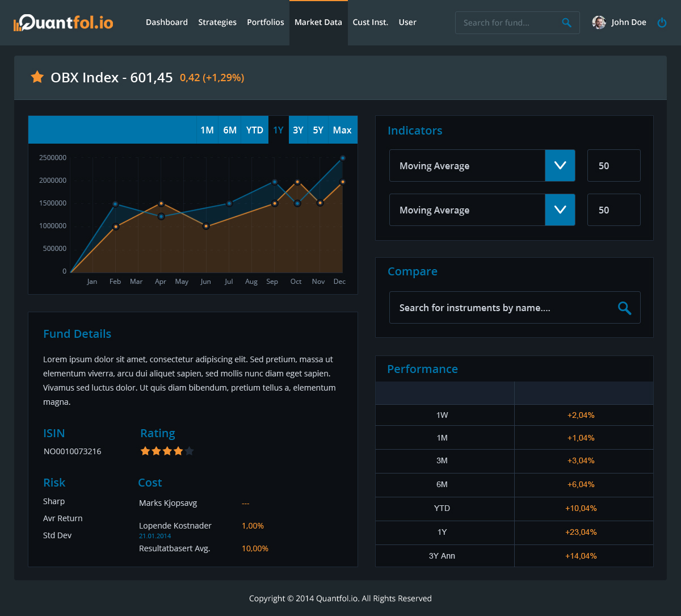Select the 5Y chart range button
The image size is (681, 616).
[318, 130]
